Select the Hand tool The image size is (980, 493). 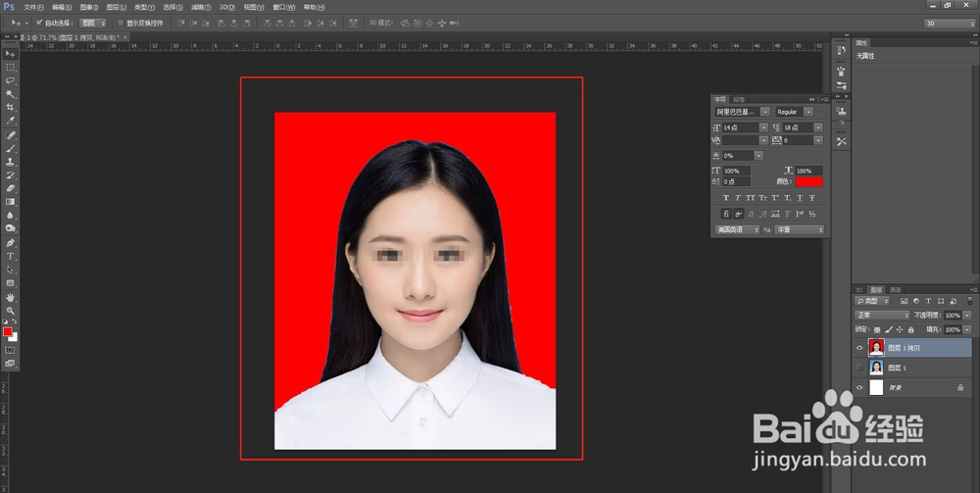coord(10,297)
